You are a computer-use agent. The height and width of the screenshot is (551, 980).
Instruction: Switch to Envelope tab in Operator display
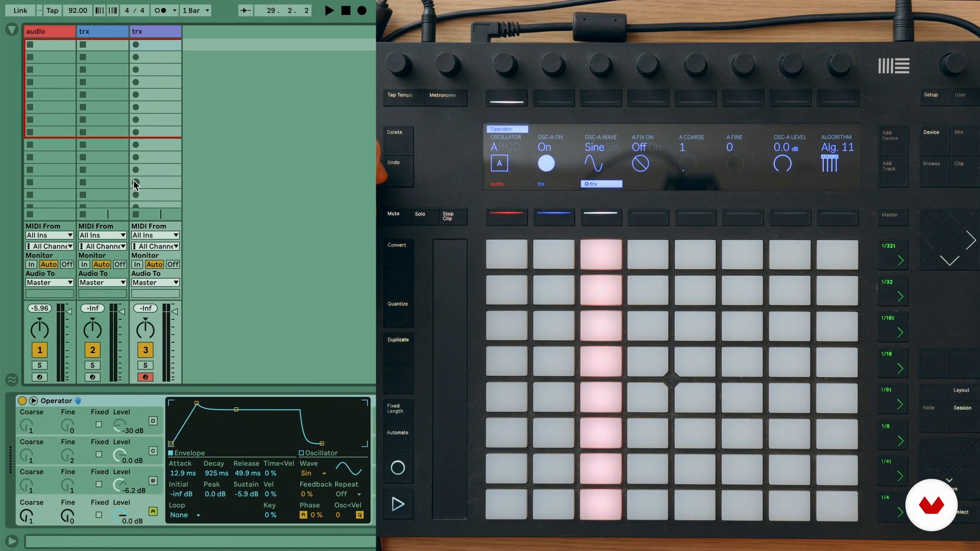tap(186, 453)
